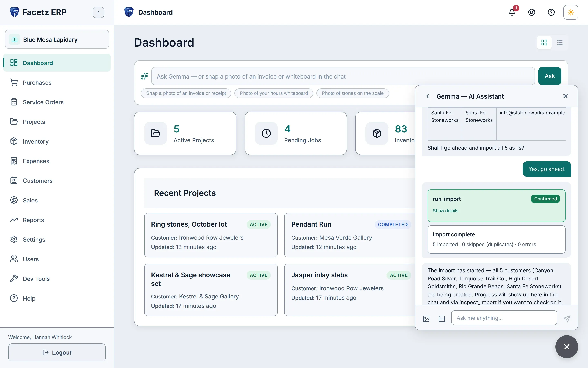Screen dimensions: 588x368
Task: Switch to grid view layout
Action: [544, 43]
